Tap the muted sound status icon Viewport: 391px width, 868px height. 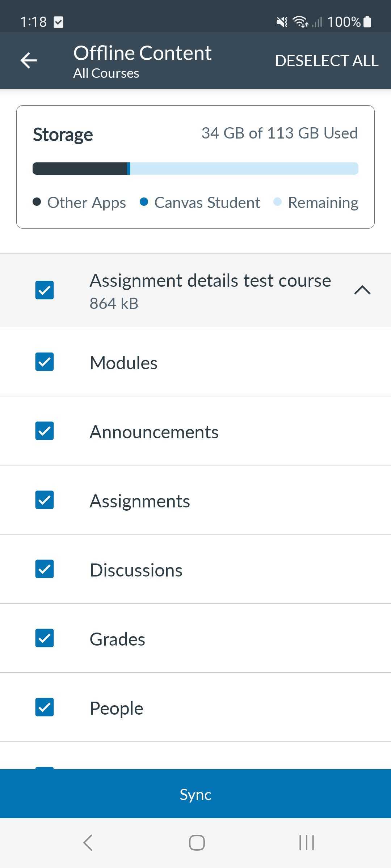coord(282,22)
